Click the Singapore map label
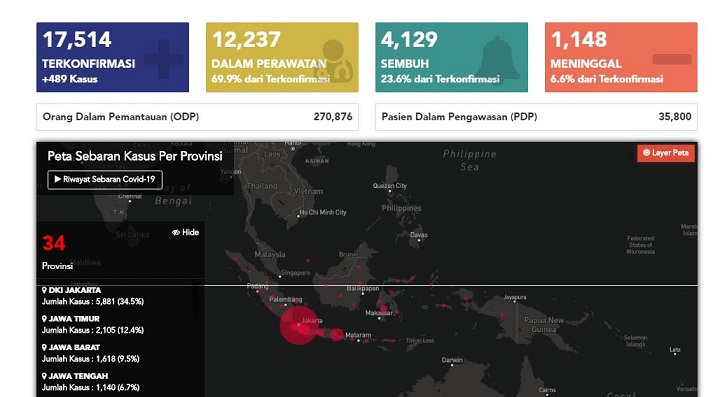This screenshot has width=720, height=397. (296, 273)
